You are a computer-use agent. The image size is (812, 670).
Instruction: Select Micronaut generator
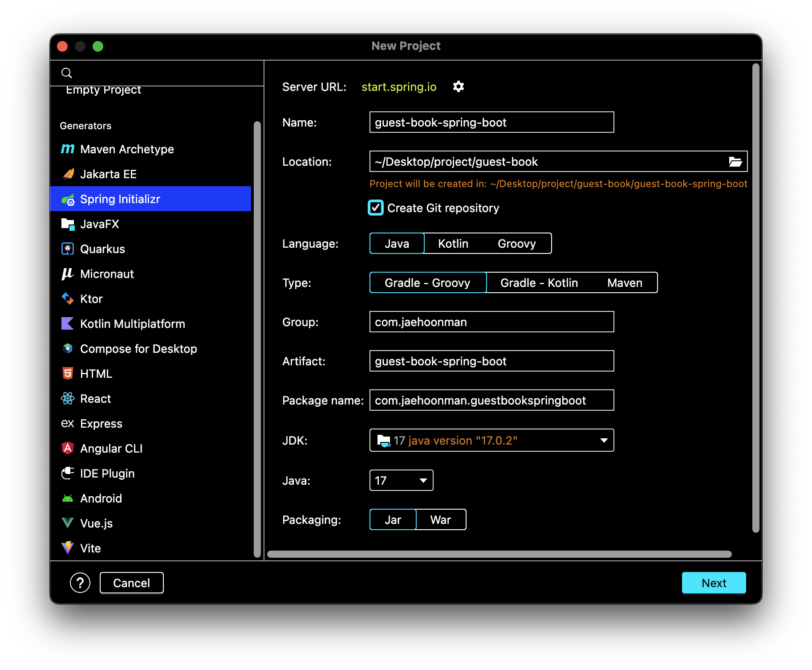150,274
